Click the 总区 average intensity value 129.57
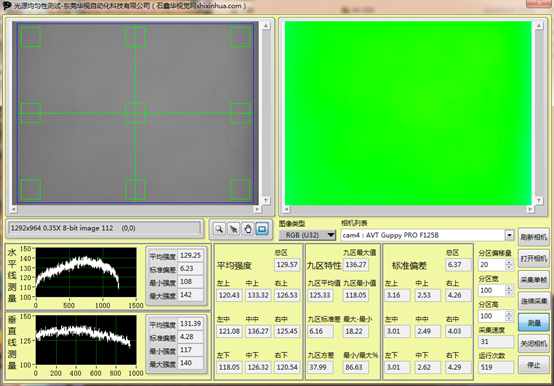This screenshot has height=386, width=554. 287,265
